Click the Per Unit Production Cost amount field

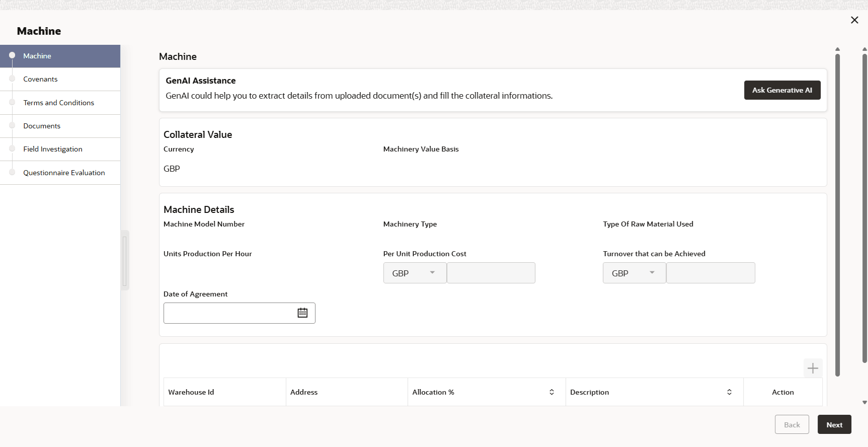491,273
